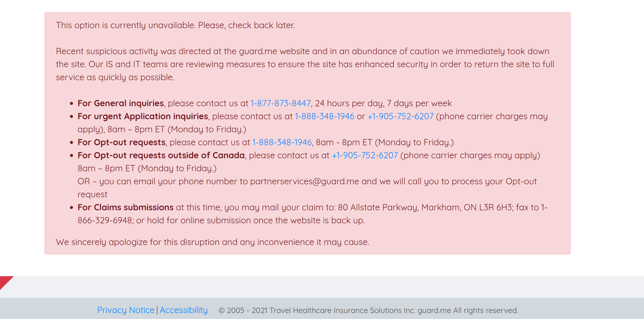Click the apology message at the bottom

(x=212, y=242)
